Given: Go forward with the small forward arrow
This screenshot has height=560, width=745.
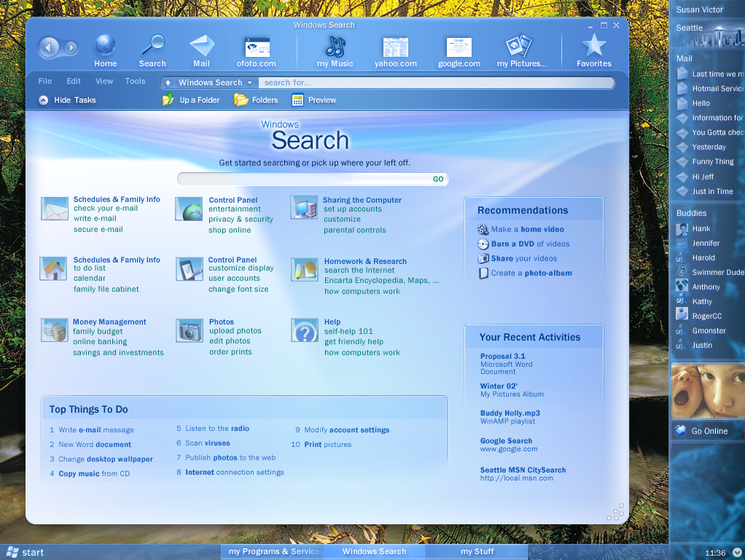Looking at the screenshot, I should [x=71, y=47].
